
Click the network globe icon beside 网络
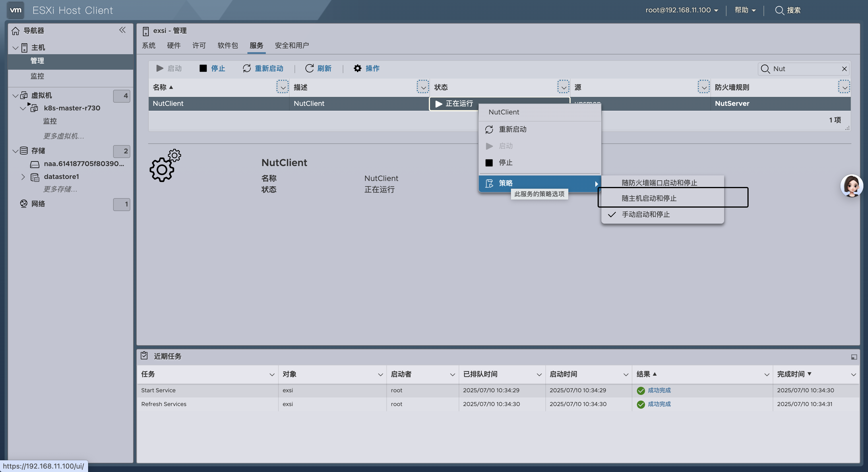24,204
